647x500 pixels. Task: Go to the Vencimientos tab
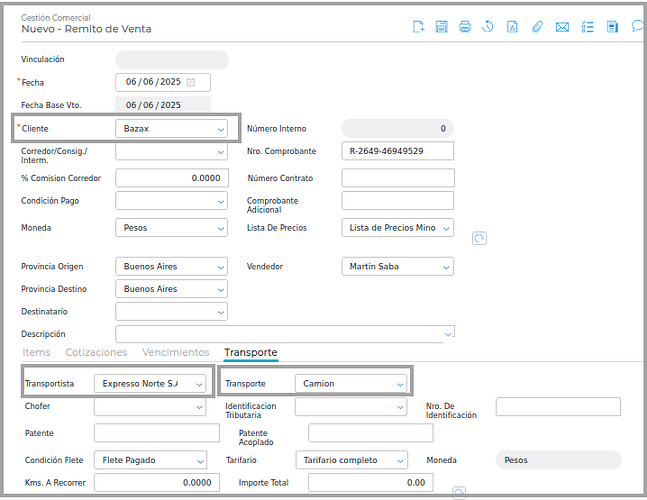pyautogui.click(x=176, y=353)
